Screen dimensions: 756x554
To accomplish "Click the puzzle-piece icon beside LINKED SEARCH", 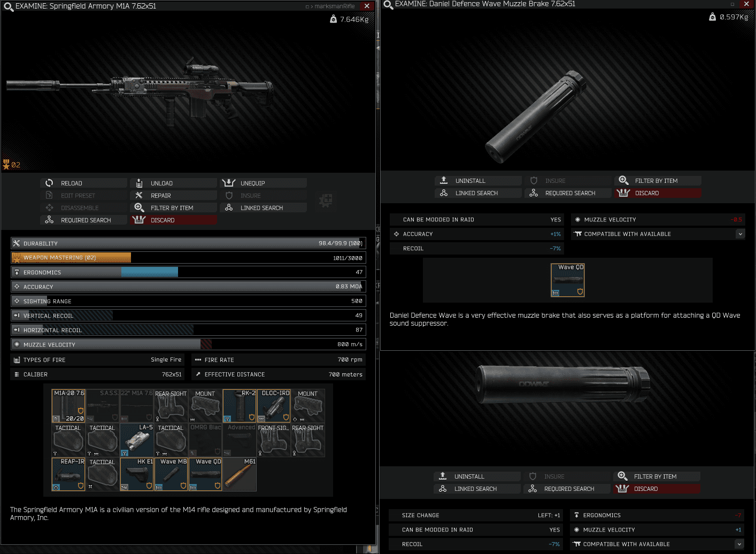I will coord(326,201).
